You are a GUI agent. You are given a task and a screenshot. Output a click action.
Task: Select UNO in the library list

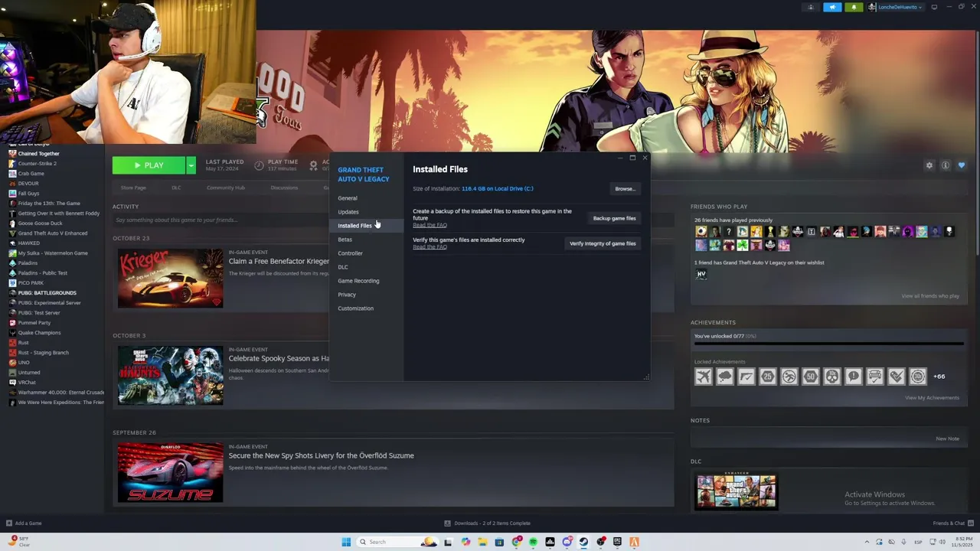tap(24, 363)
